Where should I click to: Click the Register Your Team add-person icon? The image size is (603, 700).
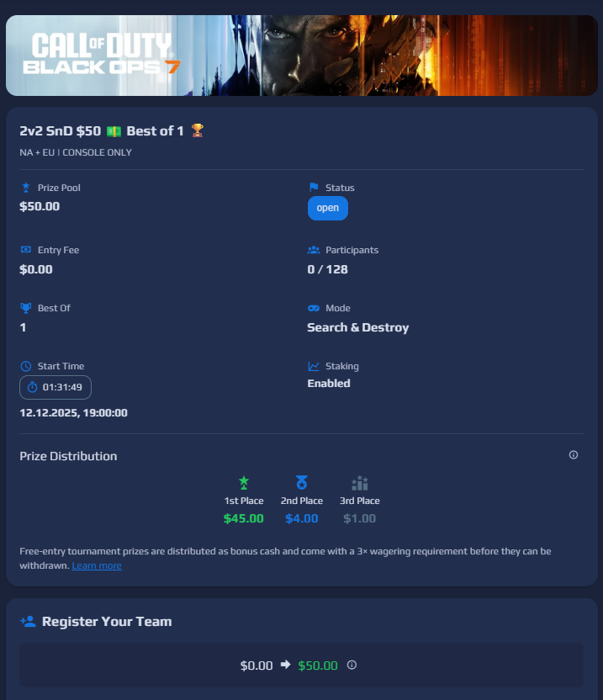pyautogui.click(x=28, y=621)
